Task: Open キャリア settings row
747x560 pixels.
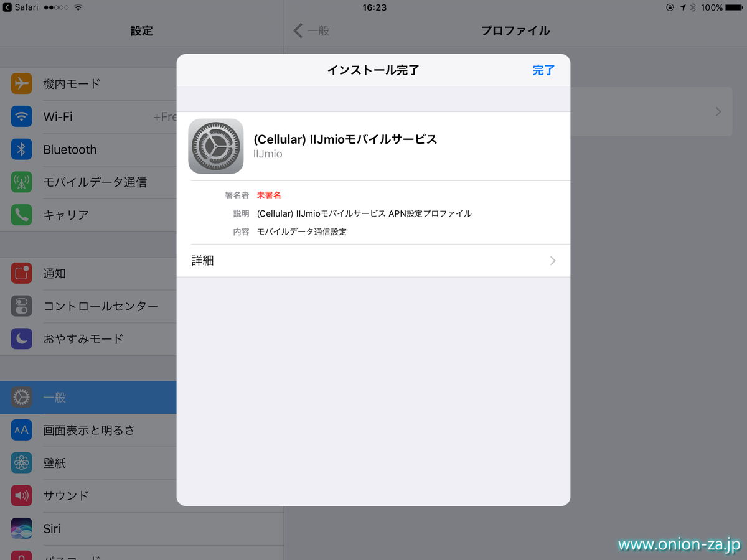Action: tap(88, 215)
